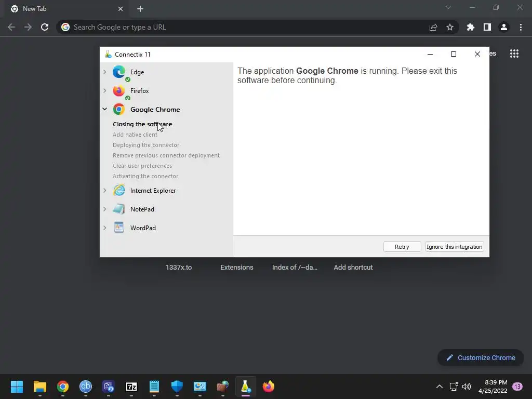Select the 'Deploying the connector' step
Viewport: 532px width, 399px height.
point(146,145)
